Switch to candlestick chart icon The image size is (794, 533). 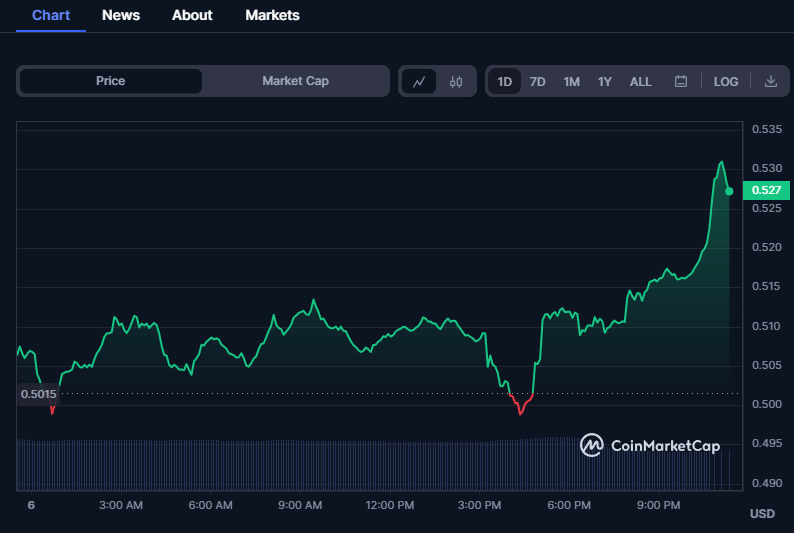pos(456,81)
